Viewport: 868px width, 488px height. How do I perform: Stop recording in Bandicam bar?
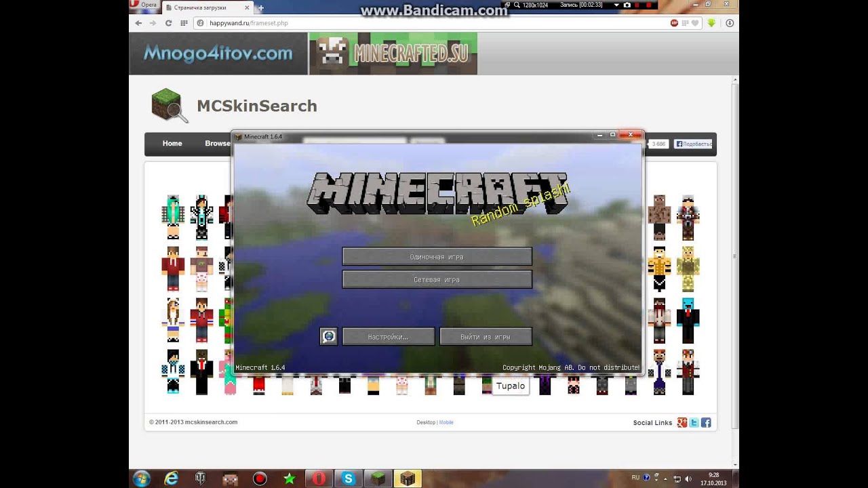pyautogui.click(x=649, y=5)
